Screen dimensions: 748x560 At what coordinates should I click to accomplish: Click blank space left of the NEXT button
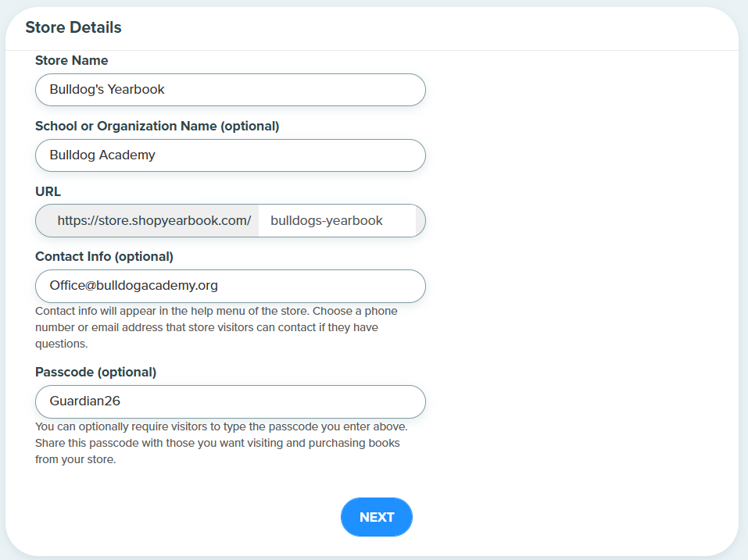coord(186,517)
